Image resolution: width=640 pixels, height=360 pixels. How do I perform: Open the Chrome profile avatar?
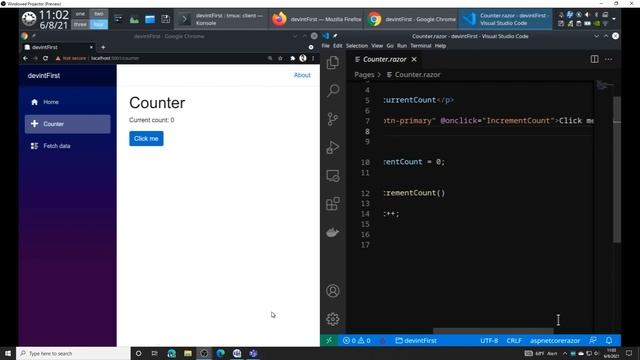pyautogui.click(x=302, y=58)
